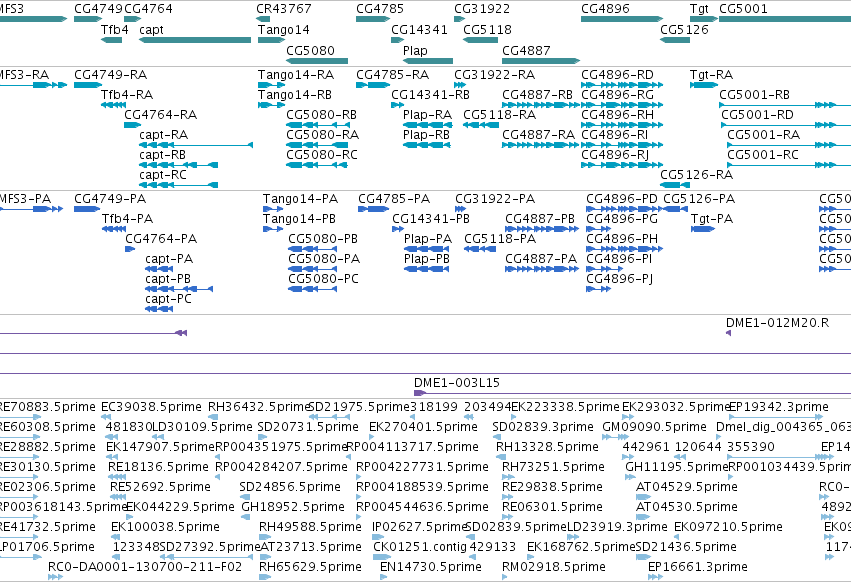851x582 pixels.
Task: Click the label CG5001-RC
Action: 763,155
